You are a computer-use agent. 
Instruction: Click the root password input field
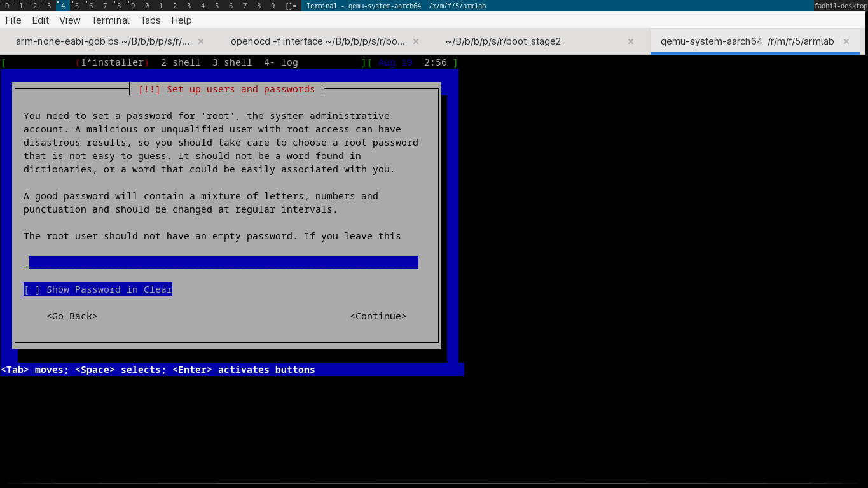point(223,262)
